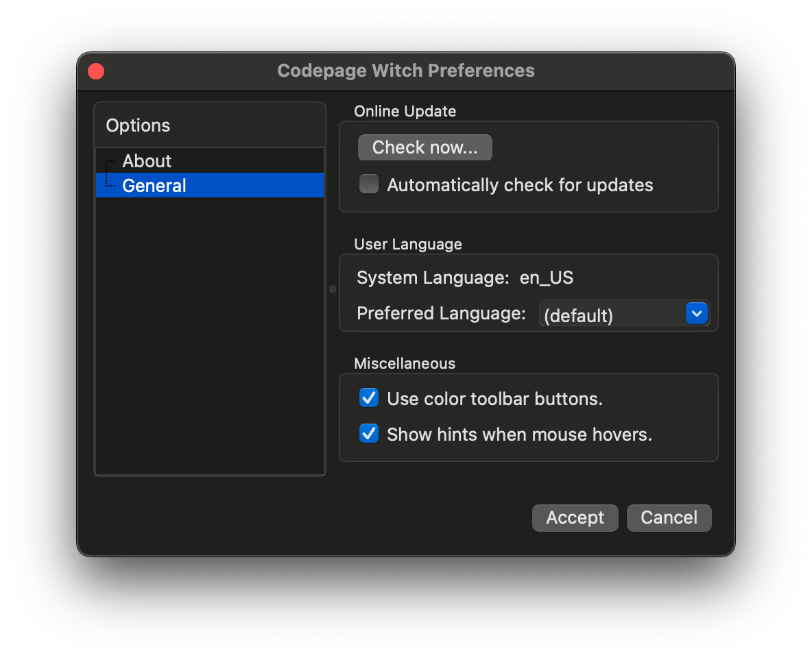The image size is (812, 658).
Task: Click the User Language group label
Action: (407, 244)
